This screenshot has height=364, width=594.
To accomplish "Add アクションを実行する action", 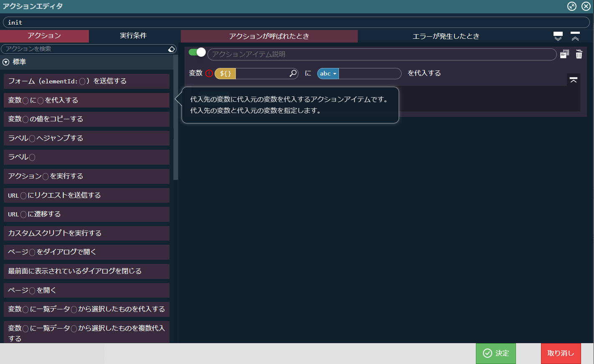I will tap(86, 176).
